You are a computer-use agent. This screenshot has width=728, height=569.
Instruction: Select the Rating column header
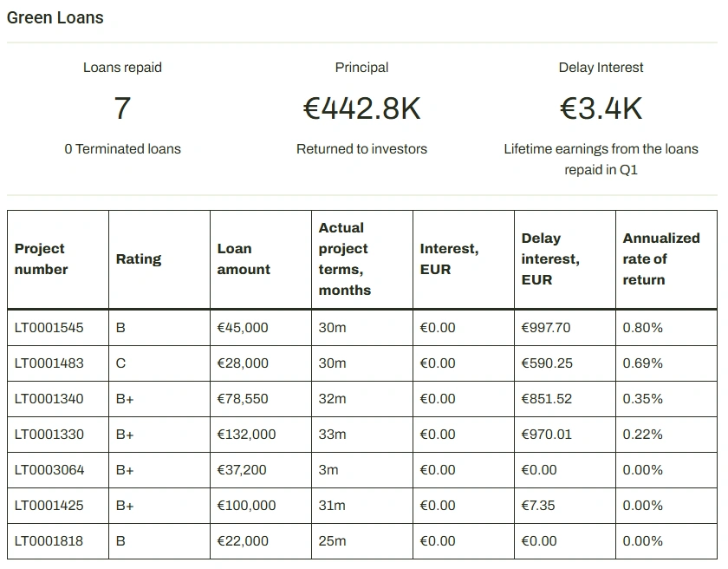[x=139, y=258]
